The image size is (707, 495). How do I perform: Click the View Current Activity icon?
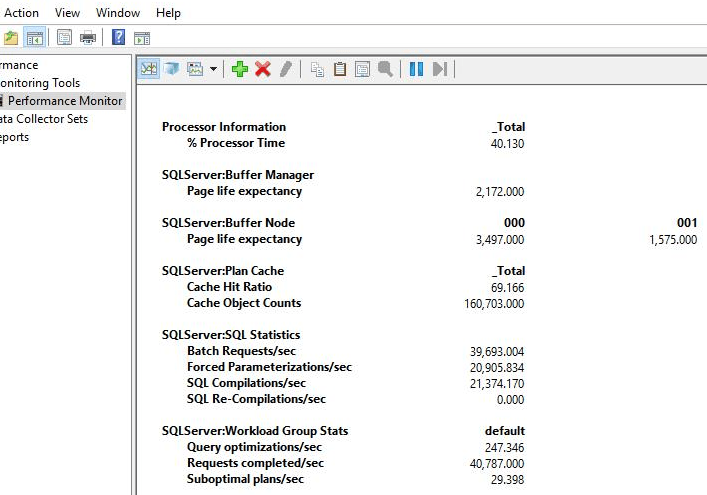149,69
